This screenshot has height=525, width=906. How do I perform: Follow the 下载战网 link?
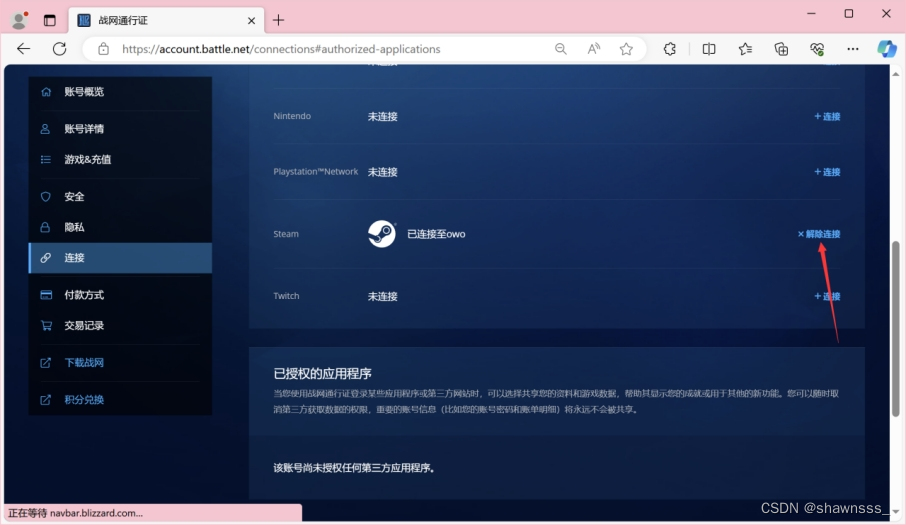(x=84, y=363)
